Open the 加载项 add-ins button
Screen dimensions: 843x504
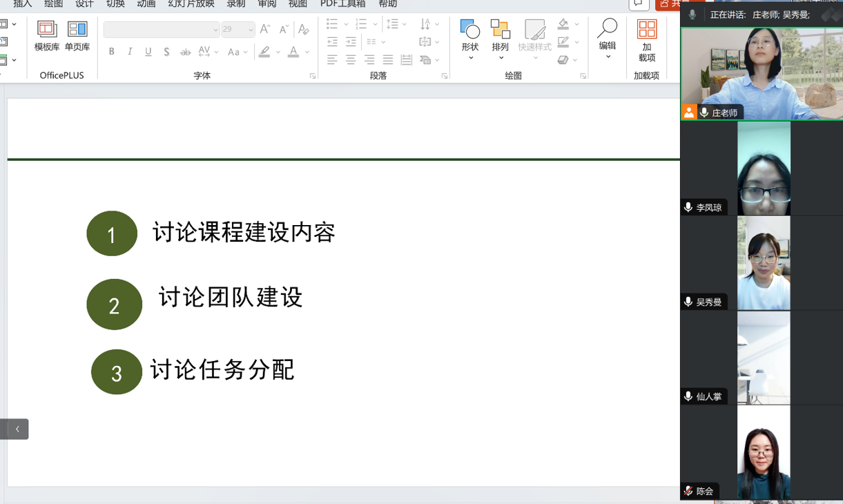(647, 41)
